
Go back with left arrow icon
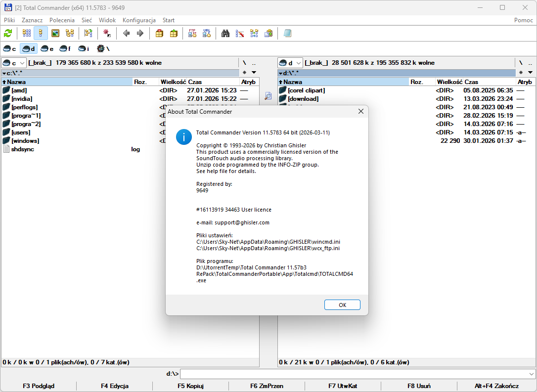click(x=126, y=33)
